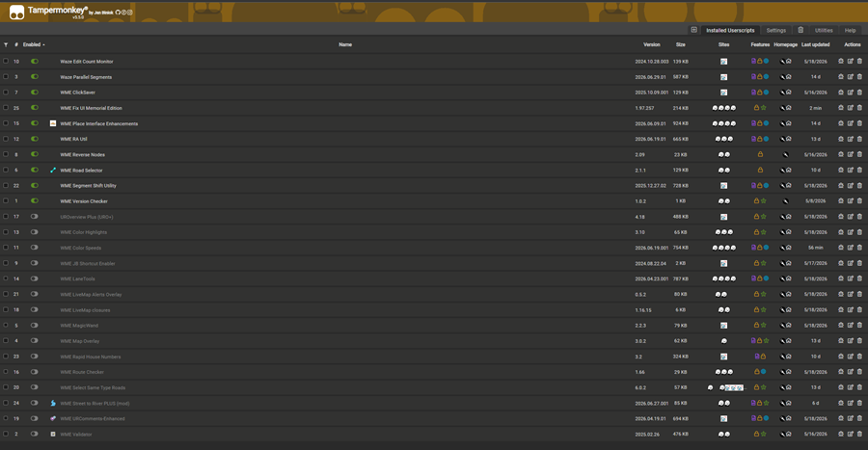Edit the Waze Parallel Segments script
868x450 pixels.
(x=851, y=77)
